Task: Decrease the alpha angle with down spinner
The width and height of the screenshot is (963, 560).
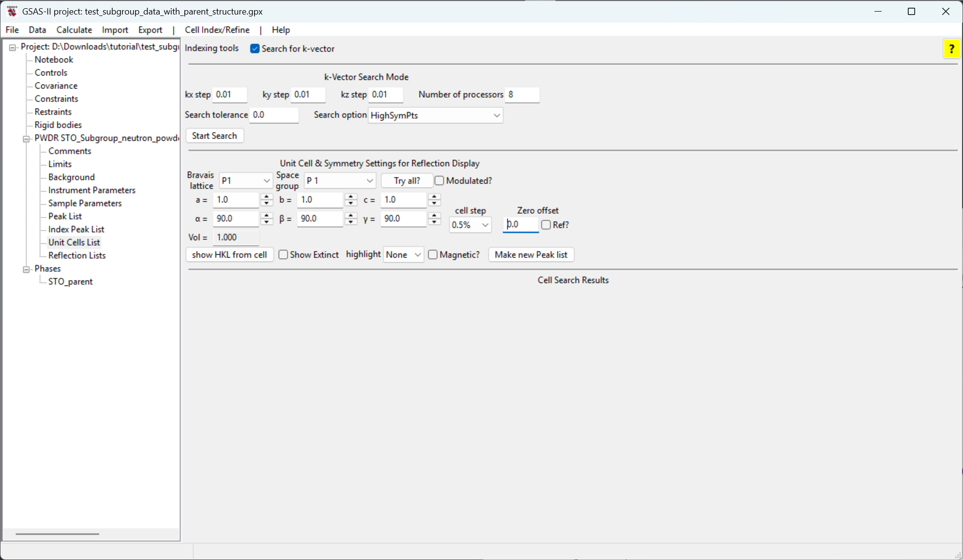Action: coord(267,222)
